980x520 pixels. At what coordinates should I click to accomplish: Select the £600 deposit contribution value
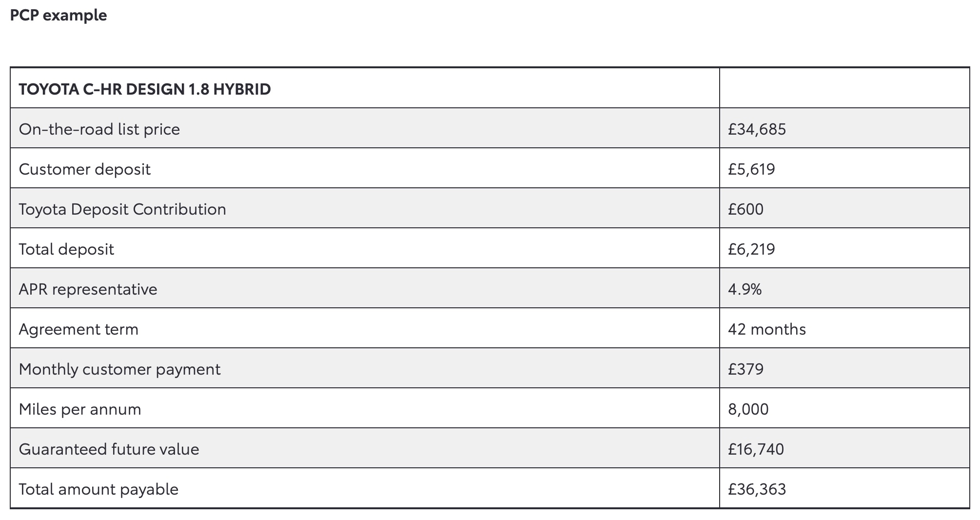coord(745,209)
